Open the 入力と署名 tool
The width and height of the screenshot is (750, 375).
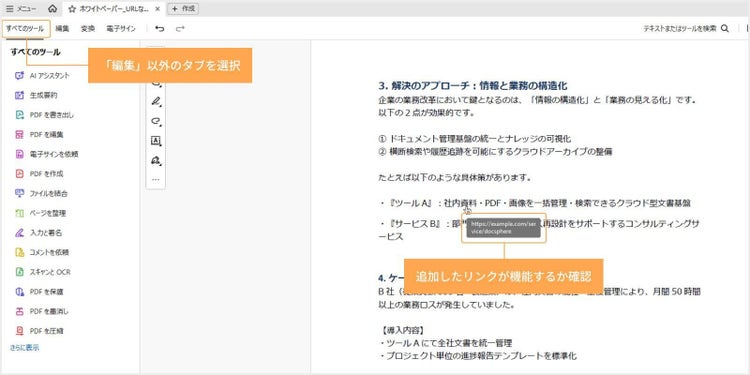(x=39, y=232)
